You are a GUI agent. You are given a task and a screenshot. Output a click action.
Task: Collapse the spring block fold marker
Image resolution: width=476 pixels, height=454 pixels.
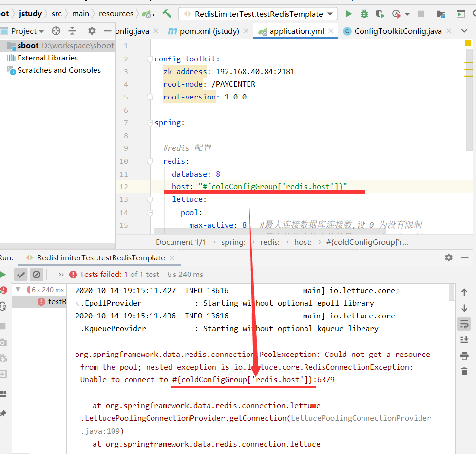150,123
